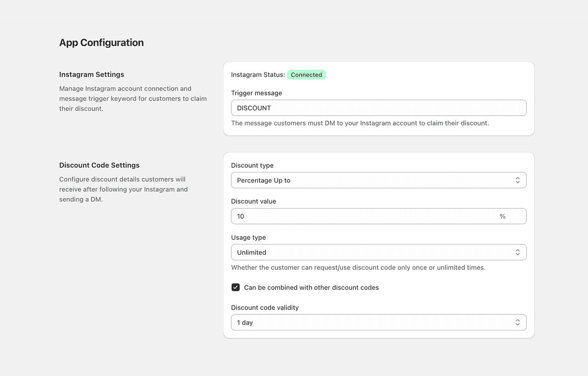The width and height of the screenshot is (588, 376).
Task: Focus the Trigger message field containing DISCOUNT
Action: coord(379,108)
